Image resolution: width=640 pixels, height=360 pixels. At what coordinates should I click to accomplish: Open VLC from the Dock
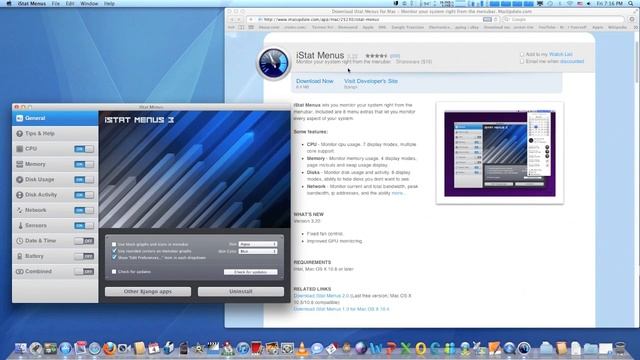(302, 348)
